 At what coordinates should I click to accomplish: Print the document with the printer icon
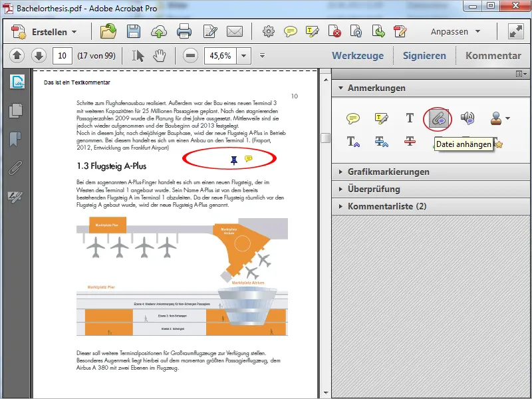click(x=184, y=31)
